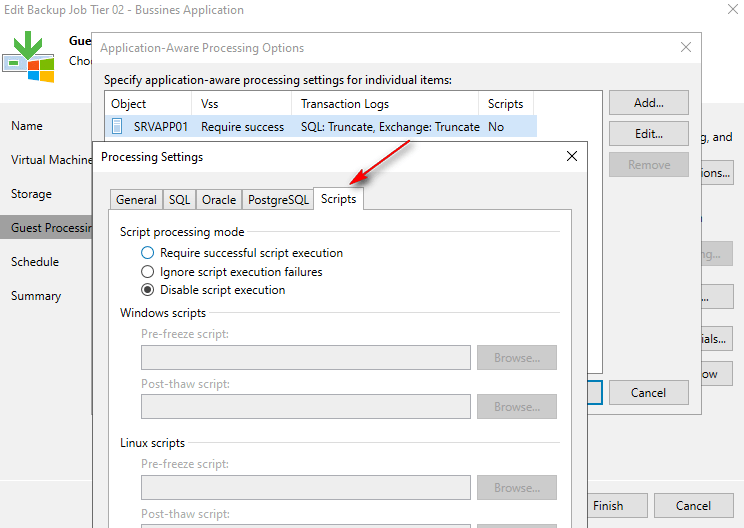Click the Veeam guest processing wizard icon
The height and width of the screenshot is (528, 744).
coord(28,58)
